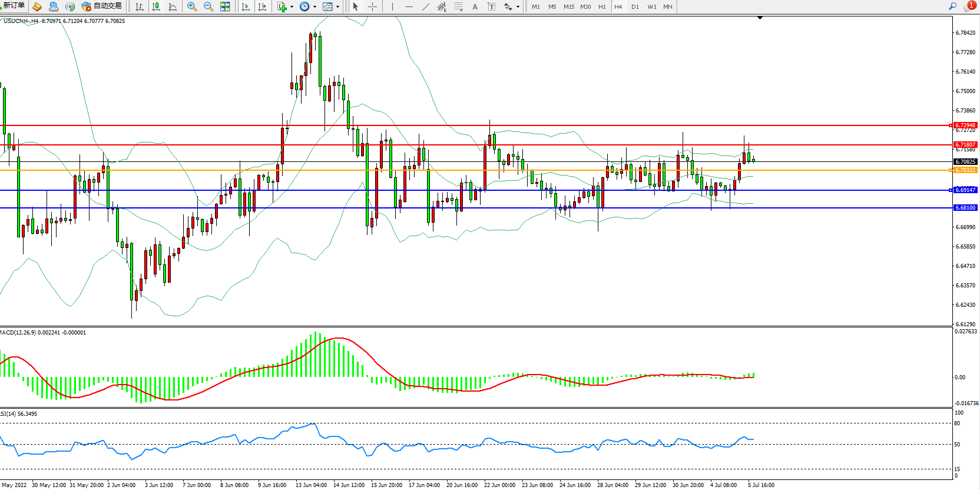Expand the indicators list dropdown arrow
The image size is (980, 490).
coord(292,7)
